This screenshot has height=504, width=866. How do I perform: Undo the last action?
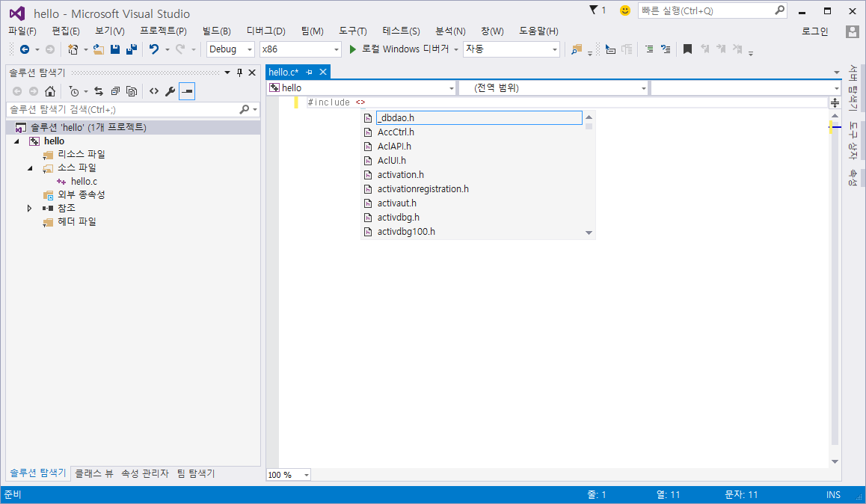(154, 49)
